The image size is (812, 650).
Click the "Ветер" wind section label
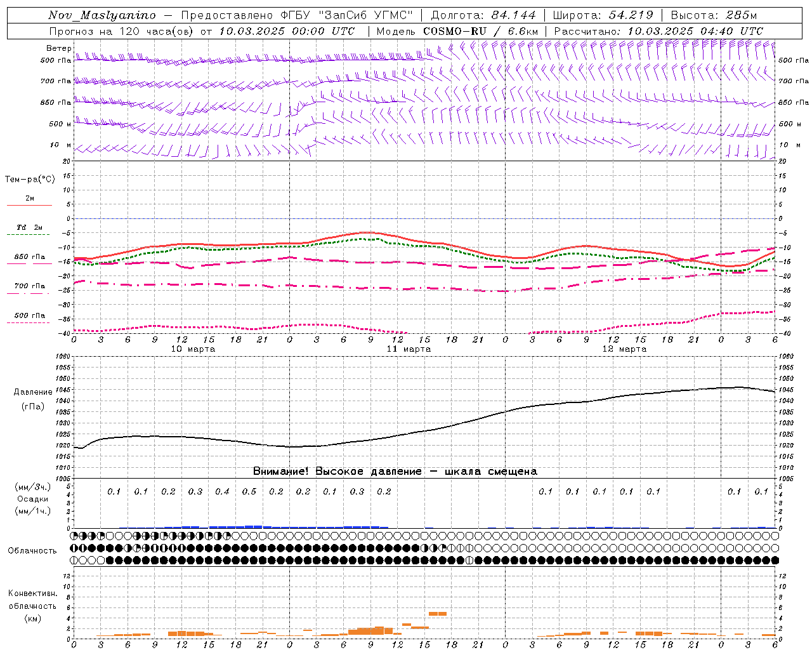point(58,48)
